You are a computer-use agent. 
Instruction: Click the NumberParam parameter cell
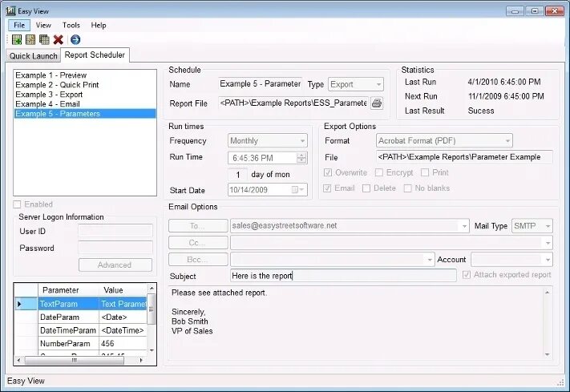(68, 344)
